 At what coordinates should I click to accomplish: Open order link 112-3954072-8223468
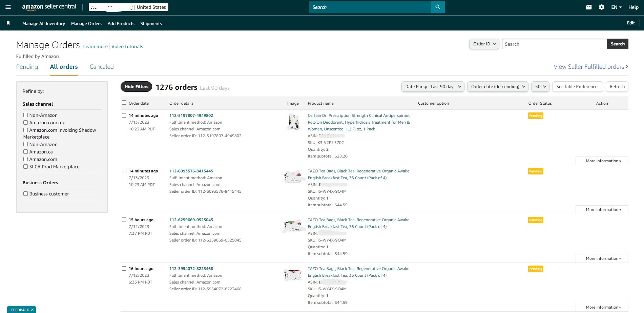191,269
